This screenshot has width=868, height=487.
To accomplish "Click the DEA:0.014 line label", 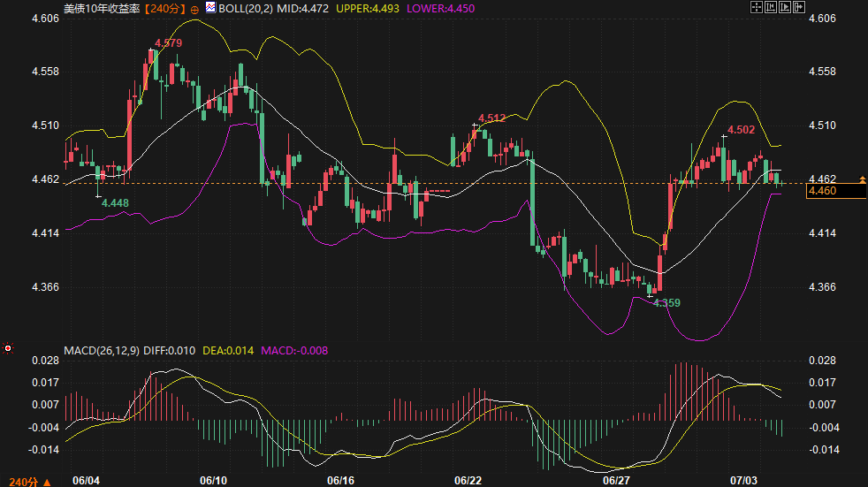I will (x=228, y=350).
